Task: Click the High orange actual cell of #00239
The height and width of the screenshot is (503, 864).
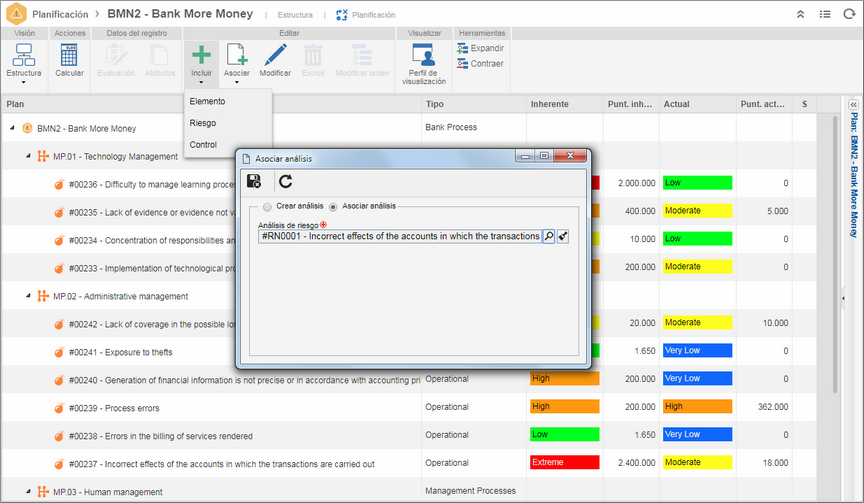Action: pos(698,407)
